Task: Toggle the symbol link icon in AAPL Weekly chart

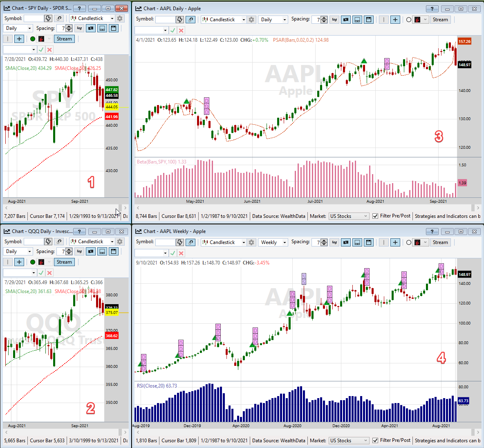Action: pos(191,242)
